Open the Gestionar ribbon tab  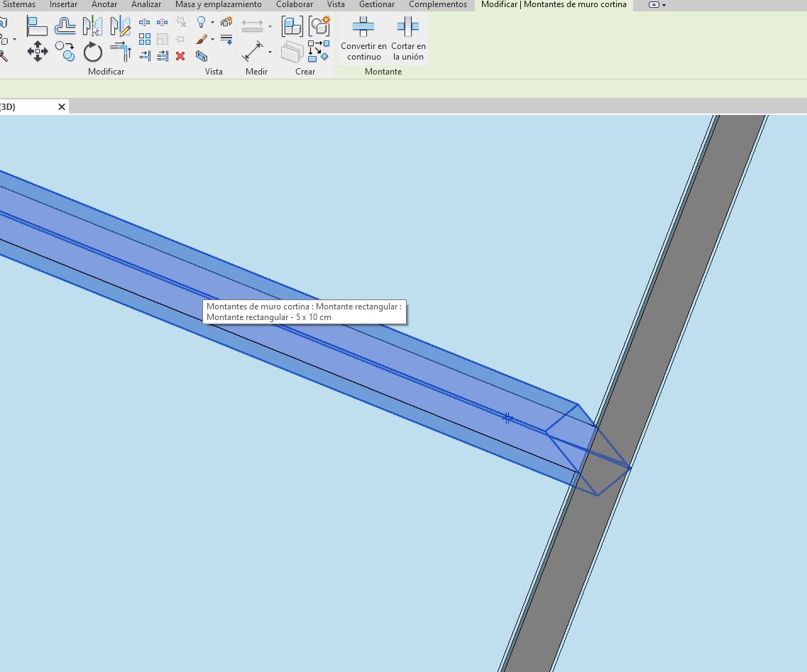coord(376,4)
